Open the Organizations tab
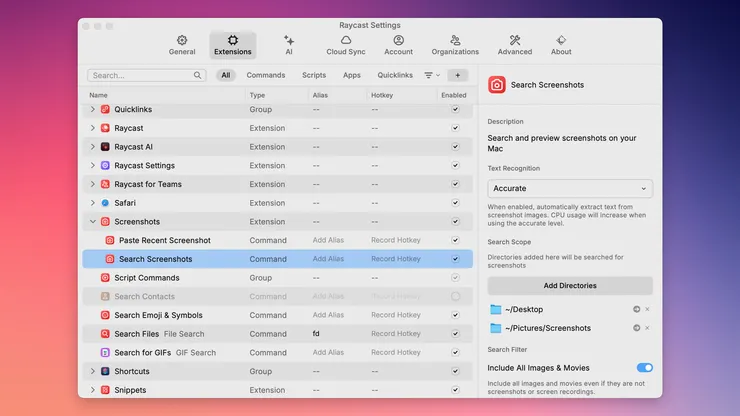This screenshot has height=416, width=740. (455, 45)
